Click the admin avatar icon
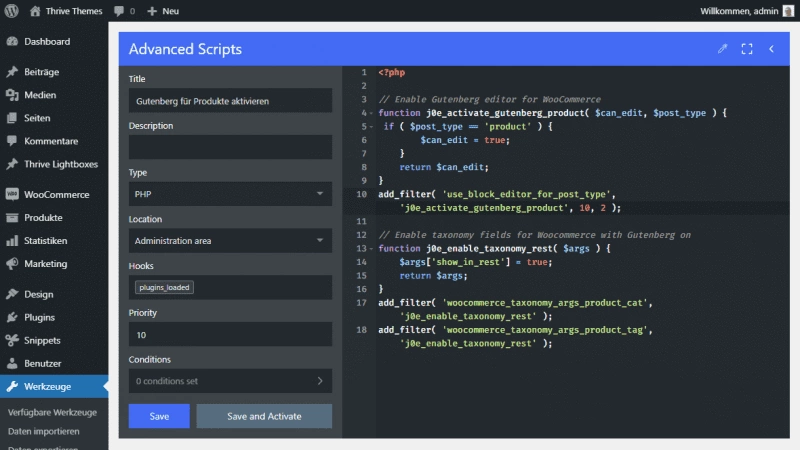 [788, 11]
